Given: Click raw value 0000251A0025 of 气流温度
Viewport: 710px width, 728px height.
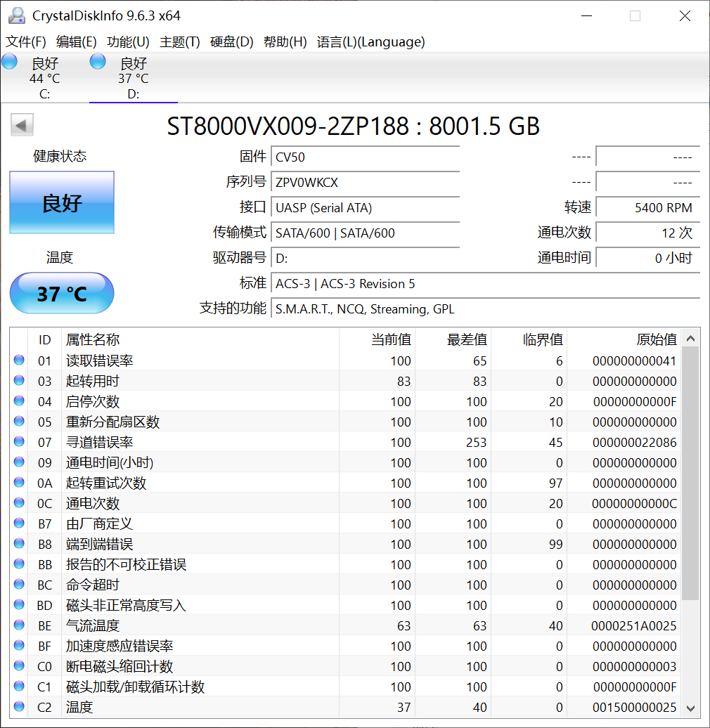Looking at the screenshot, I should point(634,626).
